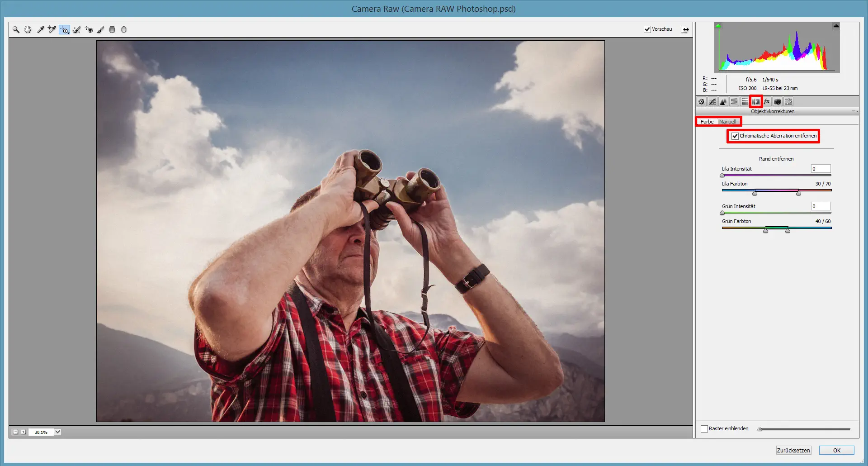Open the Effects fx panel
This screenshot has height=466, width=868.
767,101
